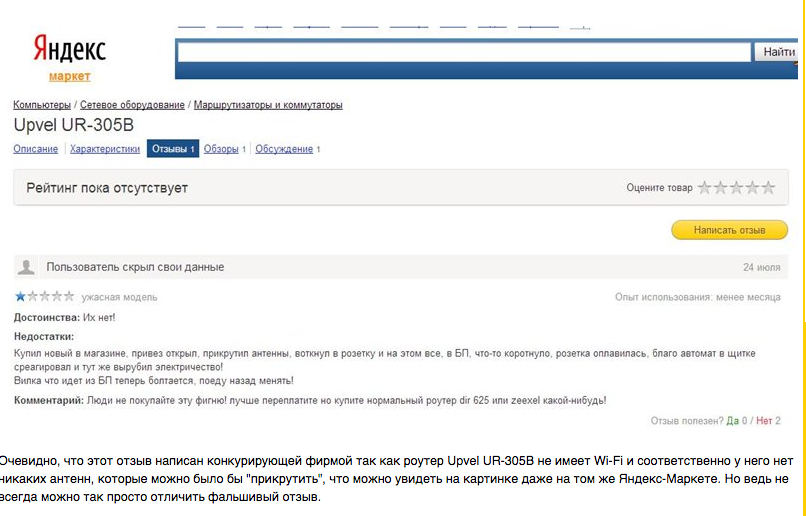
Task: Click the Комментарий label
Action: tap(49, 400)
